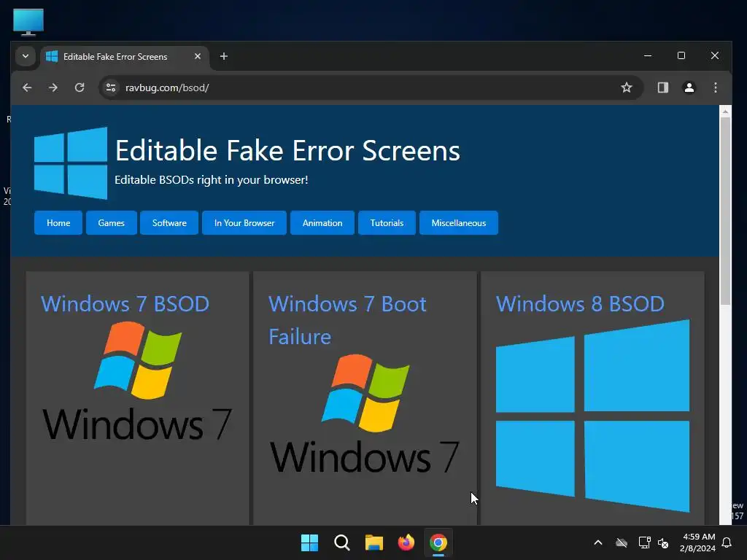Open Chrome side panel

tap(662, 87)
